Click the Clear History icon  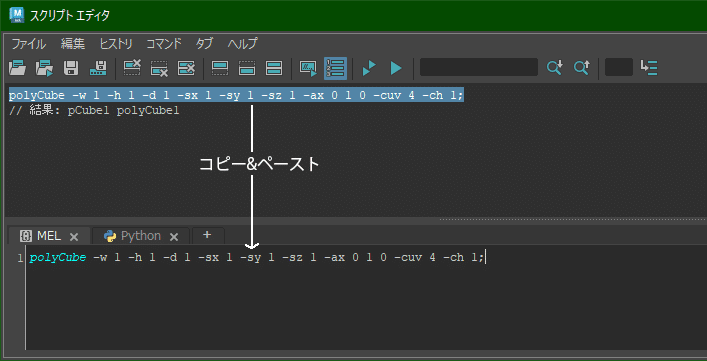[132, 68]
